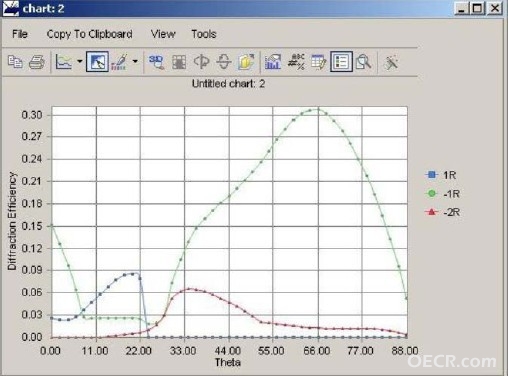Click the grid layout icon
Image resolution: width=508 pixels, height=376 pixels.
pyautogui.click(x=179, y=62)
